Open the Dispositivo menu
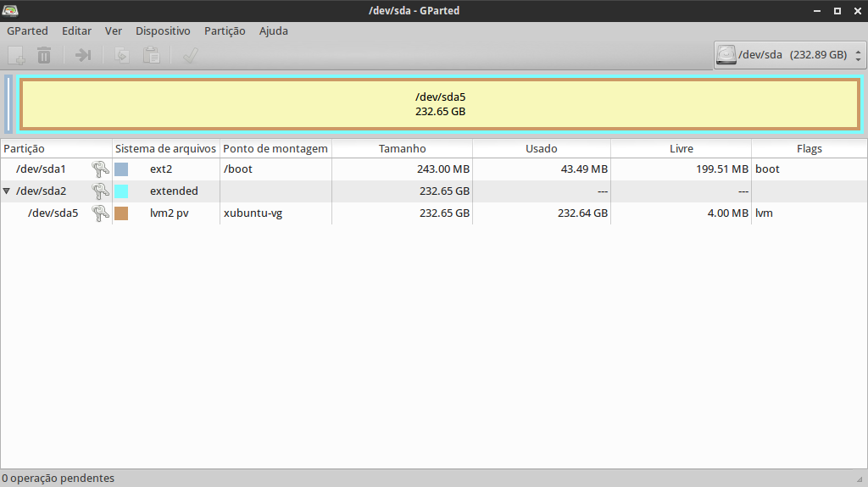 click(x=163, y=31)
